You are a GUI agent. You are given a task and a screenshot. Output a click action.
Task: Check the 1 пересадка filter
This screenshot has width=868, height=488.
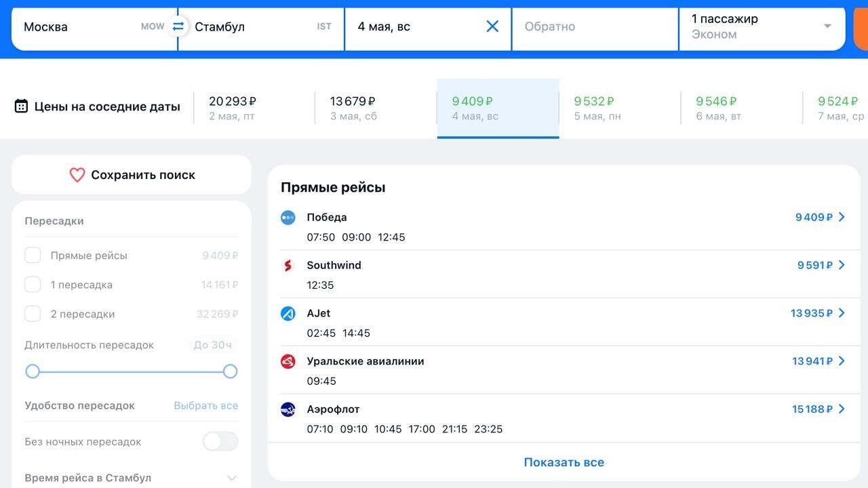[x=33, y=284]
